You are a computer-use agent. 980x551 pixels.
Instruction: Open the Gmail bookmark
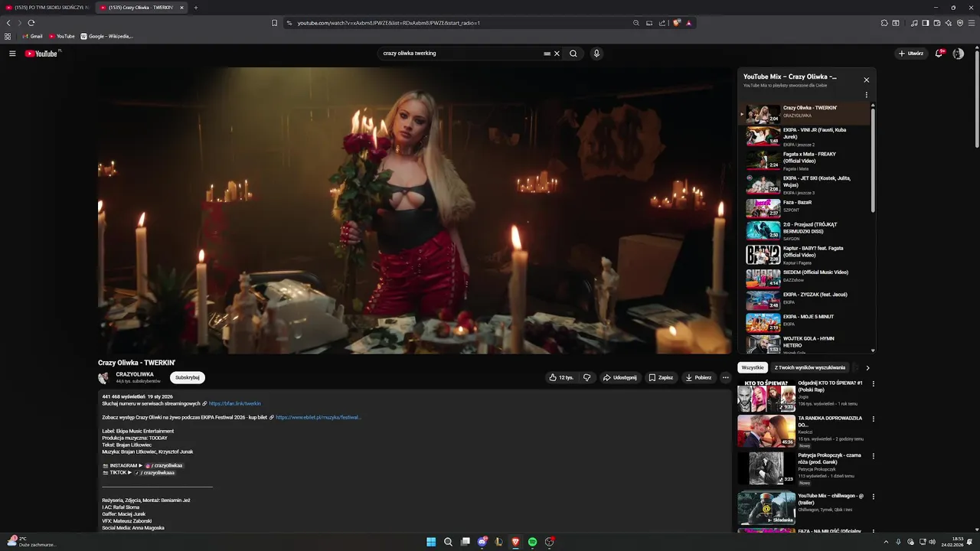(x=32, y=36)
